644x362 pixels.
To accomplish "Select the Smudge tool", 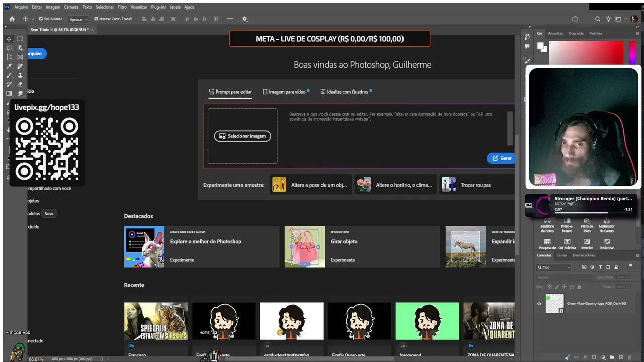I will (x=20, y=94).
